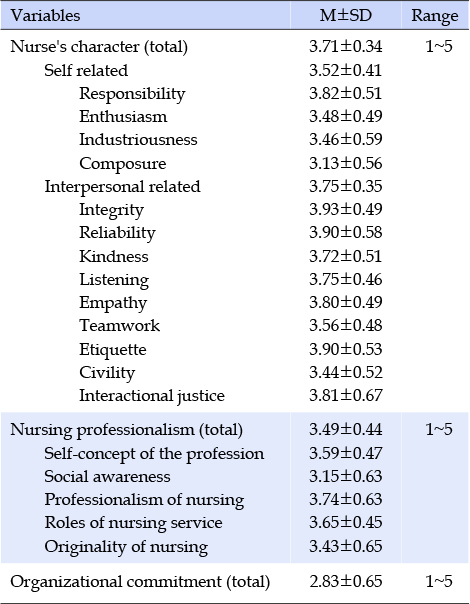
Task: Select the Interactional justice row label
Action: click(152, 396)
